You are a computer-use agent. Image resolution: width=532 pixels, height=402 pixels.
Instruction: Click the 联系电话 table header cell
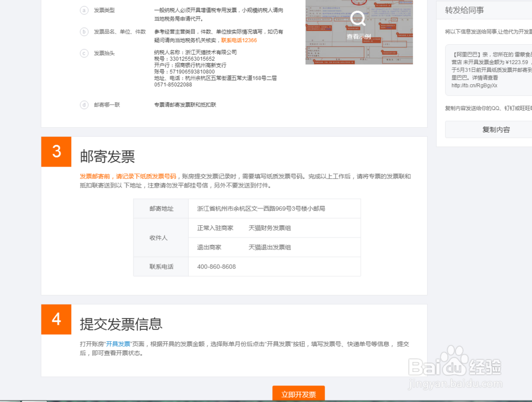coord(161,267)
